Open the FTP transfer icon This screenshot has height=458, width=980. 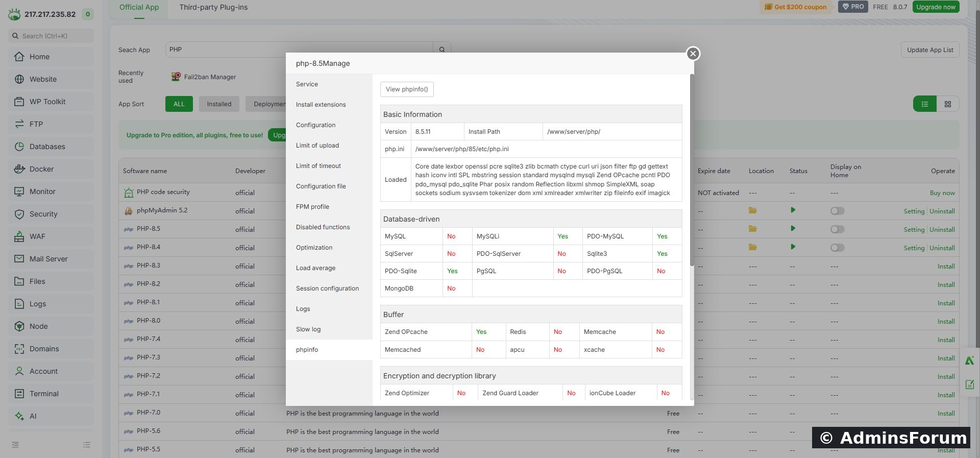click(x=19, y=124)
